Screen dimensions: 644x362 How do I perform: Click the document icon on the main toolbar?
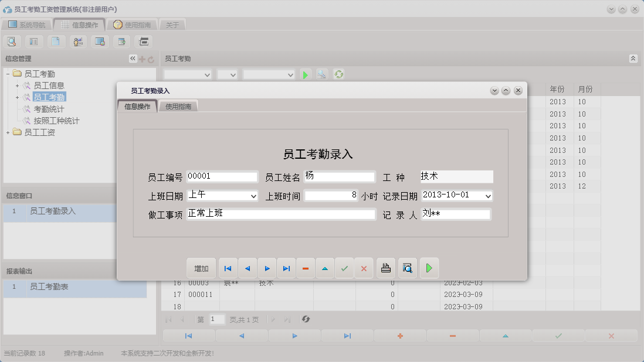[56, 42]
